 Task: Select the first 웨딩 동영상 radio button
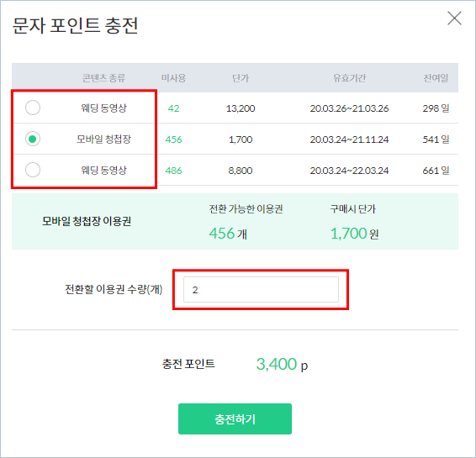click(33, 108)
